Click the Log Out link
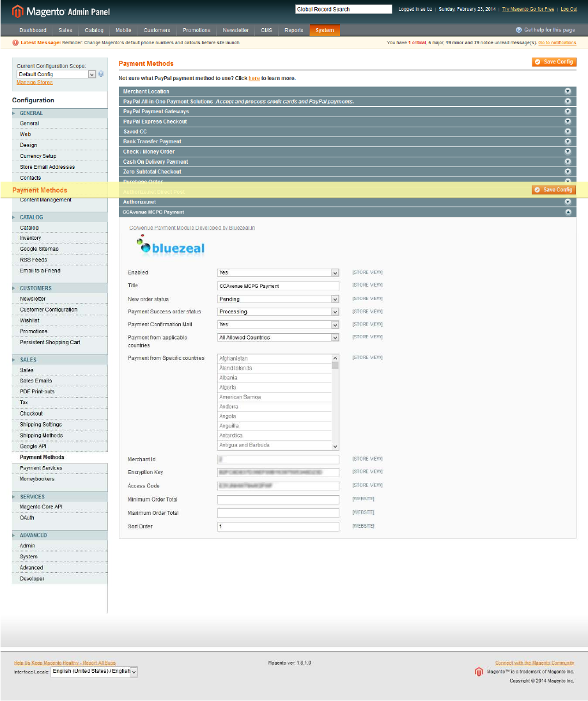The width and height of the screenshot is (588, 701). (569, 9)
